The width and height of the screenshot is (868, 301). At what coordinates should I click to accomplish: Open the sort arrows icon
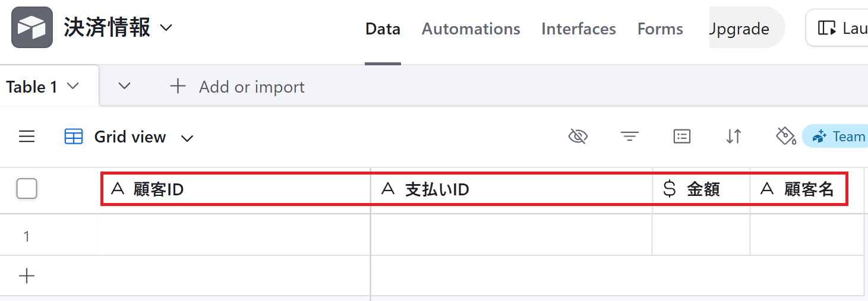[734, 137]
